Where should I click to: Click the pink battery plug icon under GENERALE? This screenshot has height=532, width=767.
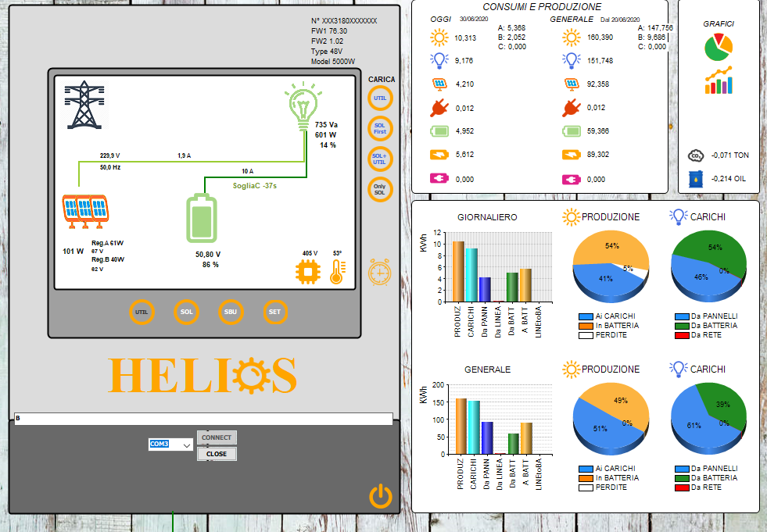point(572,180)
